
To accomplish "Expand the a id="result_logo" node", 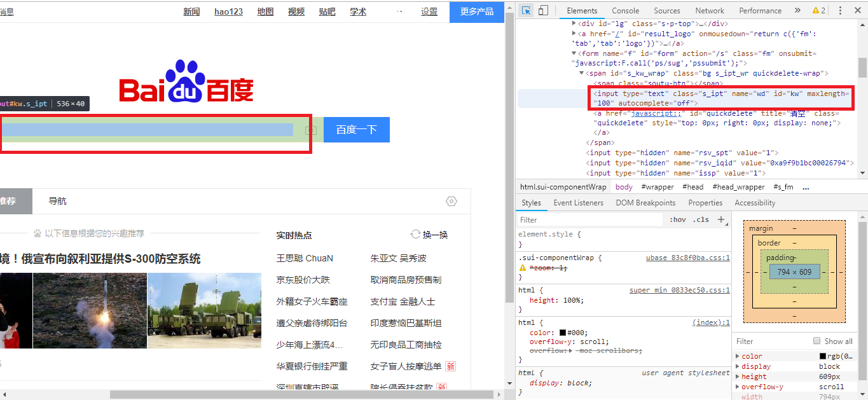I will (x=575, y=34).
